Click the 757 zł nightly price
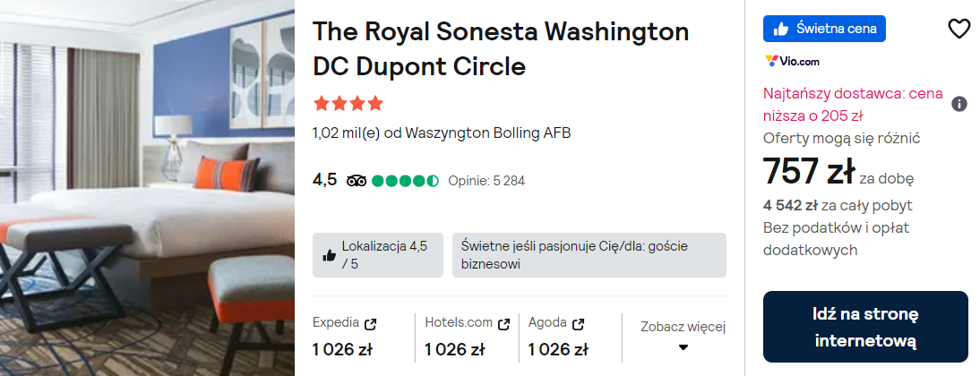Image resolution: width=980 pixels, height=376 pixels. point(808,172)
